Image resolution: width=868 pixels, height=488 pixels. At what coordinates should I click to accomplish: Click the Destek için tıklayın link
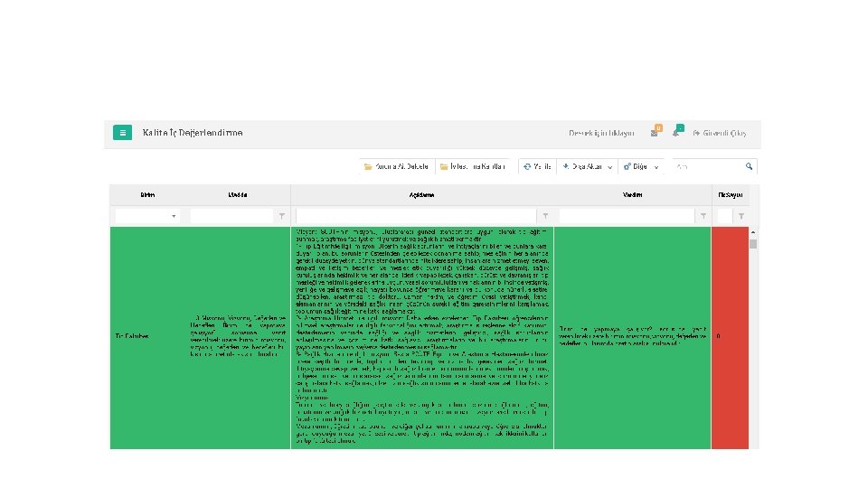(601, 134)
